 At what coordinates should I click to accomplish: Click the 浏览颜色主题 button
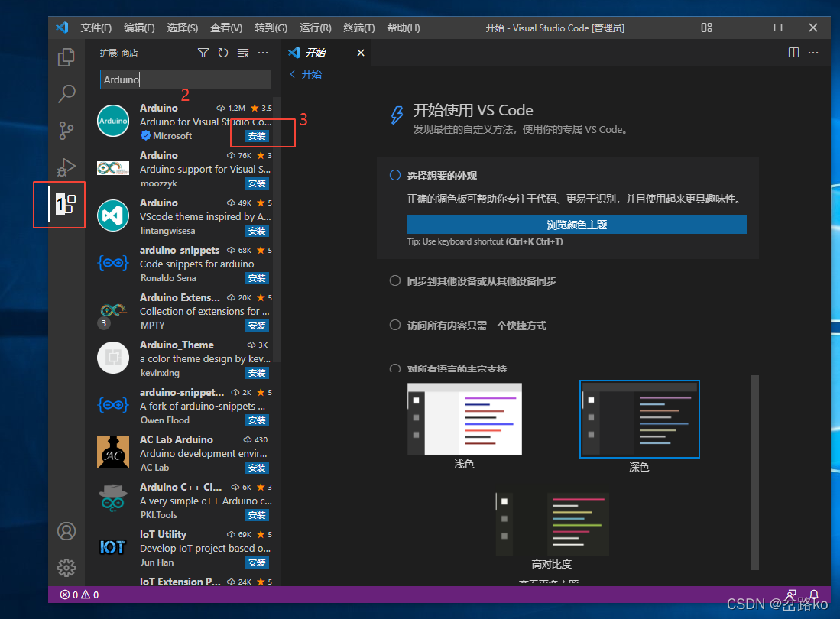click(x=576, y=225)
